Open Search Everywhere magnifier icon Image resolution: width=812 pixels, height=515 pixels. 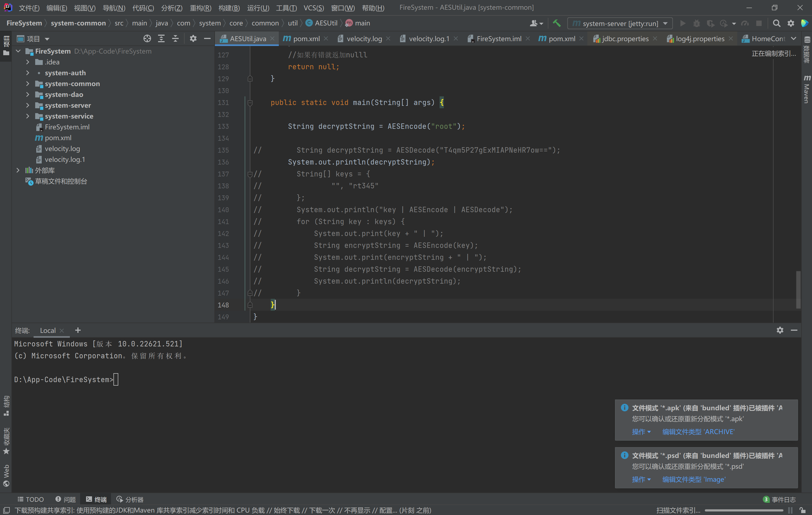(777, 23)
